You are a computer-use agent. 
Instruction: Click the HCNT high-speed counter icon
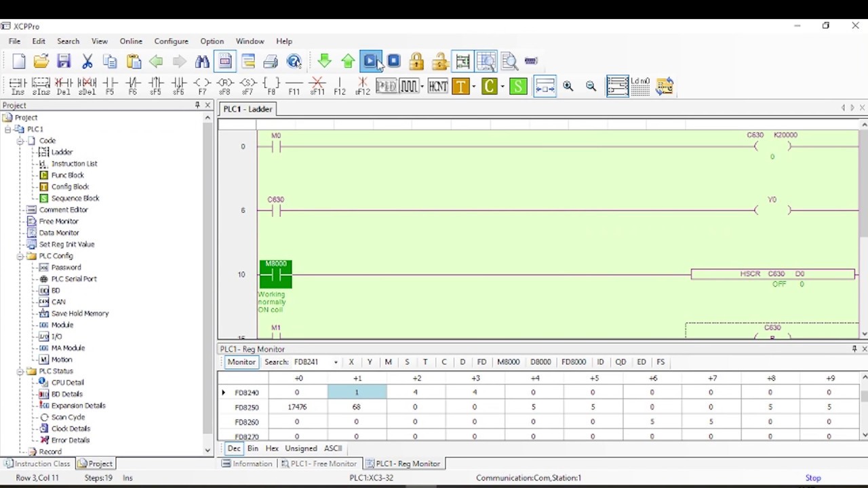click(438, 86)
